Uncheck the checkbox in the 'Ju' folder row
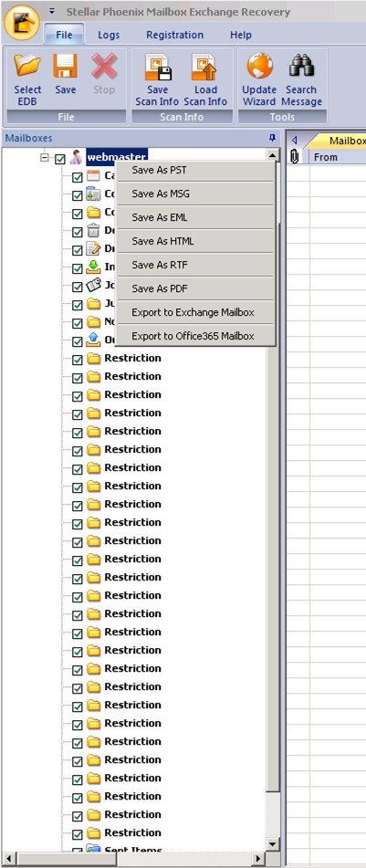This screenshot has width=366, height=868. point(78,306)
